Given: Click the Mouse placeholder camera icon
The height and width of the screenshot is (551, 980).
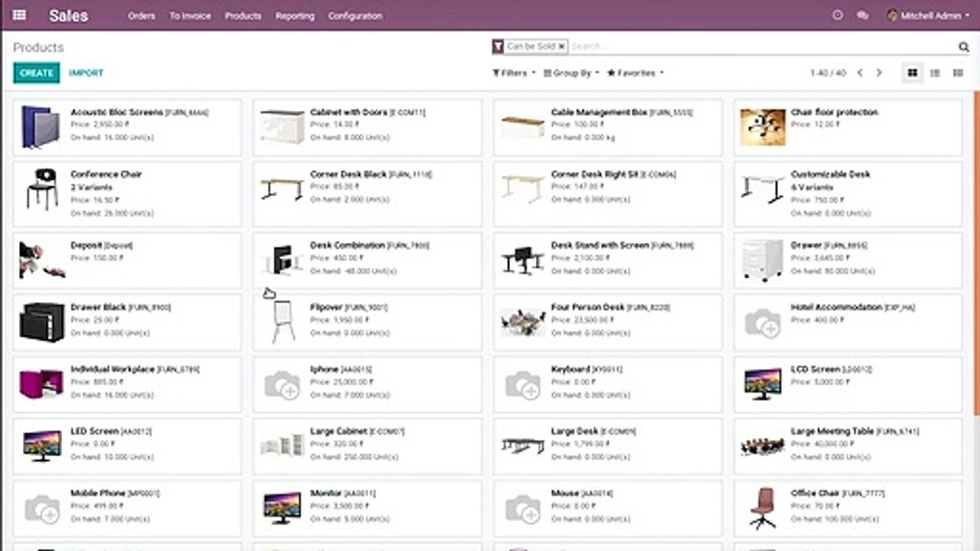Looking at the screenshot, I should [x=522, y=509].
